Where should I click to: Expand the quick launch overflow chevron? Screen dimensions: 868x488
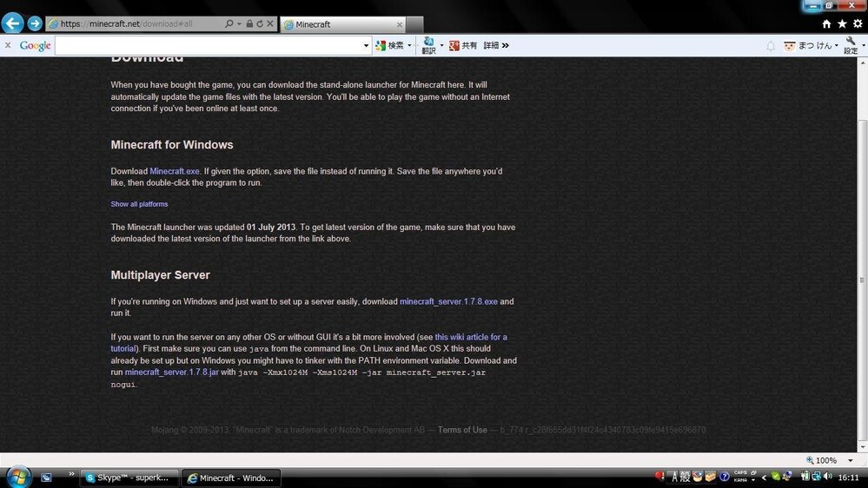[71, 473]
